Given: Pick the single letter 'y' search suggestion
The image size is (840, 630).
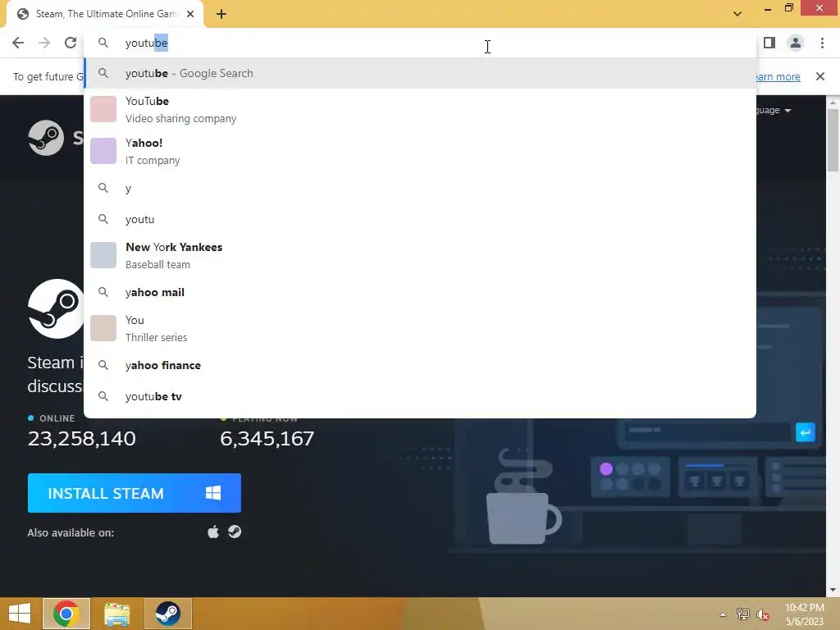Looking at the screenshot, I should click(x=420, y=188).
